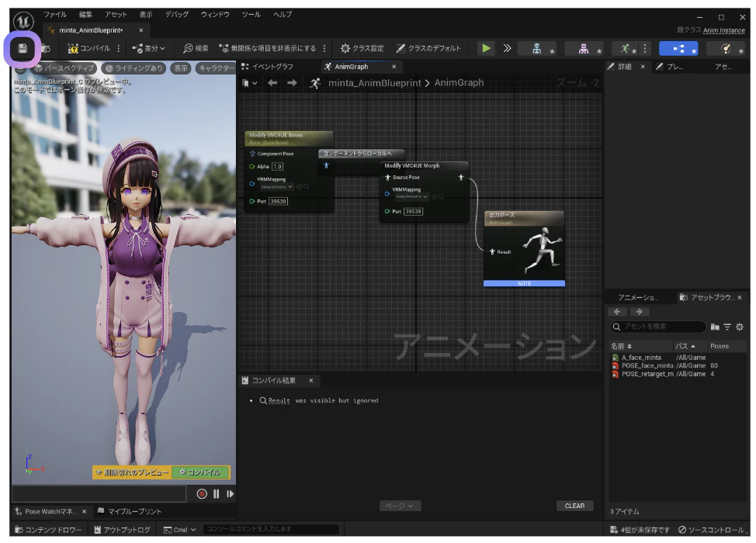Select the blue blueprint graph mode icon
Image resolution: width=756 pixels, height=543 pixels.
678,48
